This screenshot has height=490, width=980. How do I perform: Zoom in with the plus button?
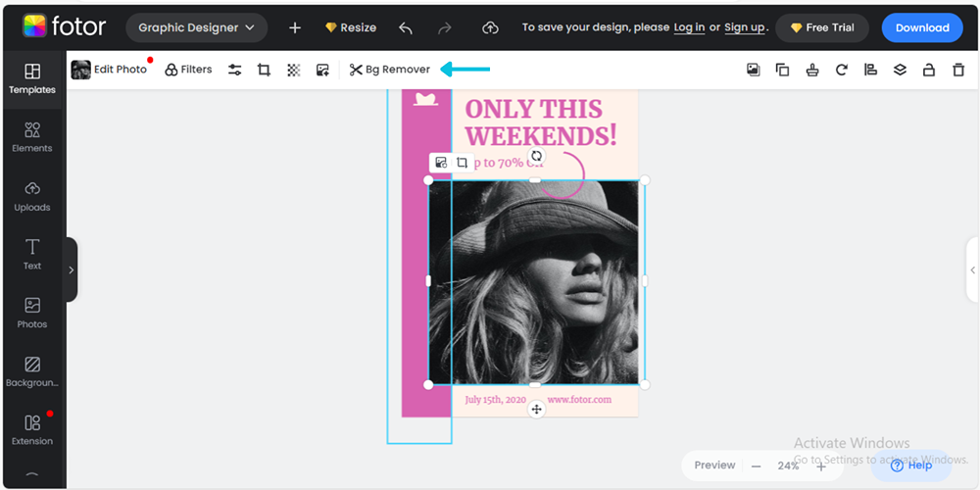(x=821, y=466)
